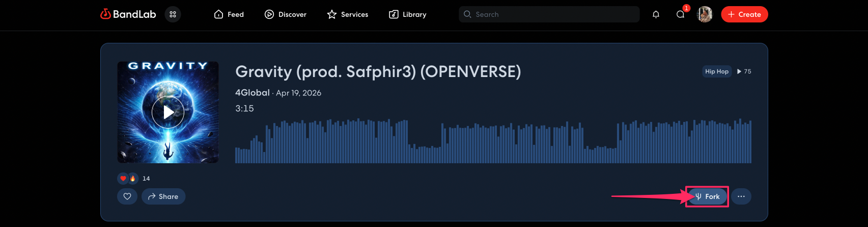Go to the Feed tab

pyautogui.click(x=229, y=14)
